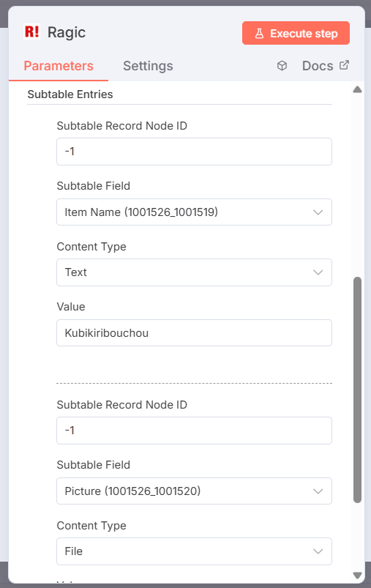
Task: Click the Subtable Entries section heading
Action: (70, 94)
